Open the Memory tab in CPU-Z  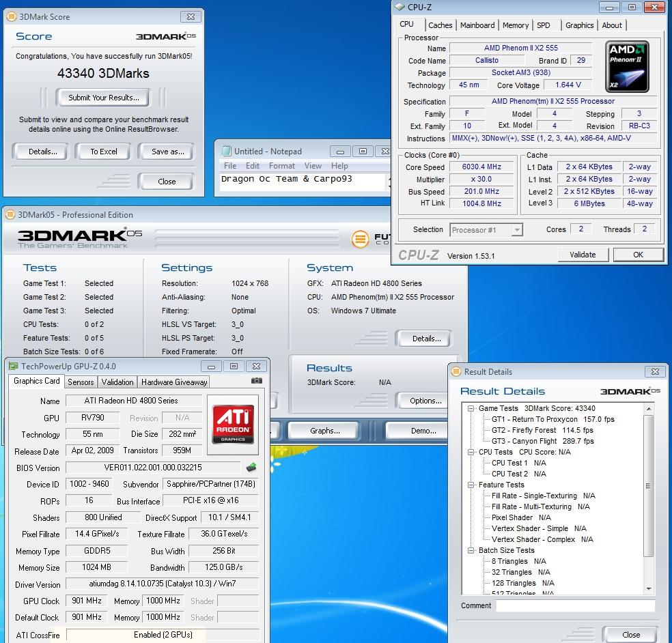(x=515, y=25)
